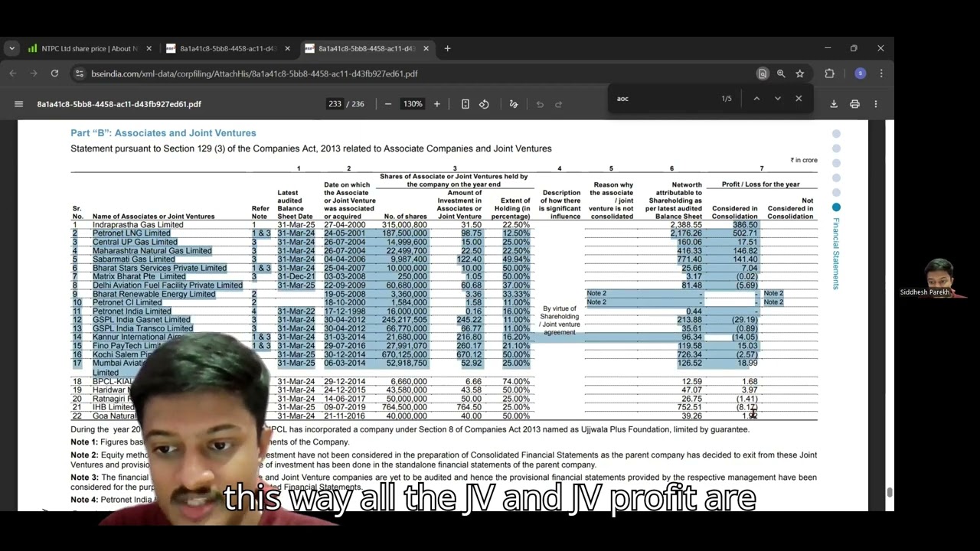Click the reader-style icon in the address bar
Image resolution: width=980 pixels, height=551 pixels.
(763, 73)
